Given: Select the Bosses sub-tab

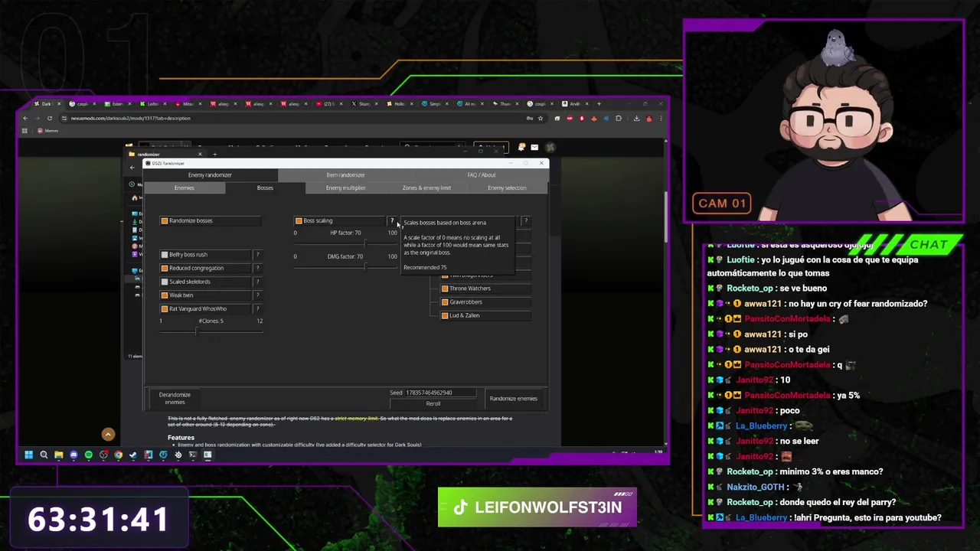Looking at the screenshot, I should pos(265,187).
